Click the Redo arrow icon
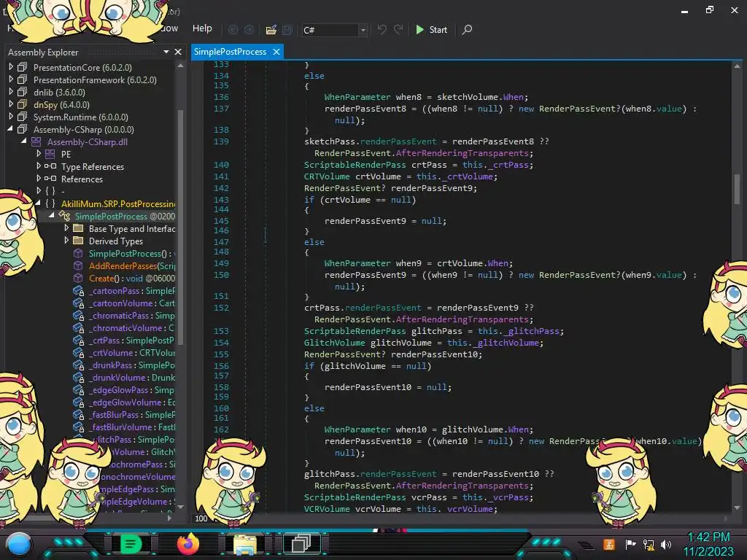The width and height of the screenshot is (747, 560). coord(398,29)
